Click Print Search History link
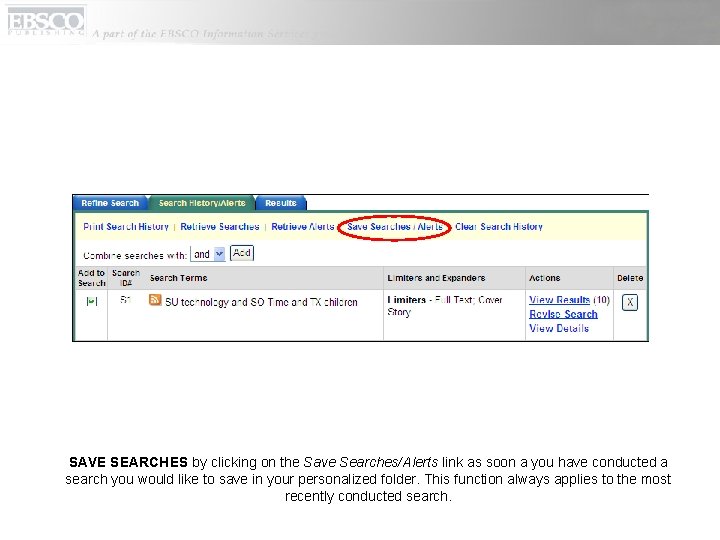The image size is (720, 540). pos(126,226)
